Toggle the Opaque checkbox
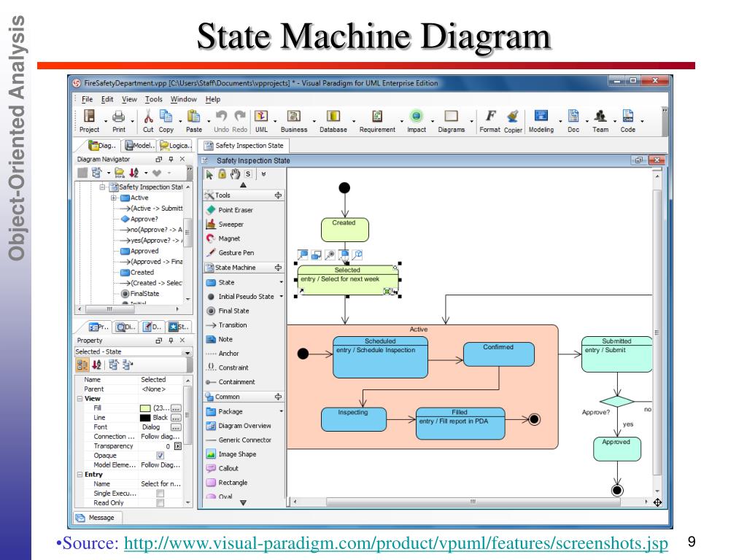Image resolution: width=747 pixels, height=560 pixels. point(160,455)
